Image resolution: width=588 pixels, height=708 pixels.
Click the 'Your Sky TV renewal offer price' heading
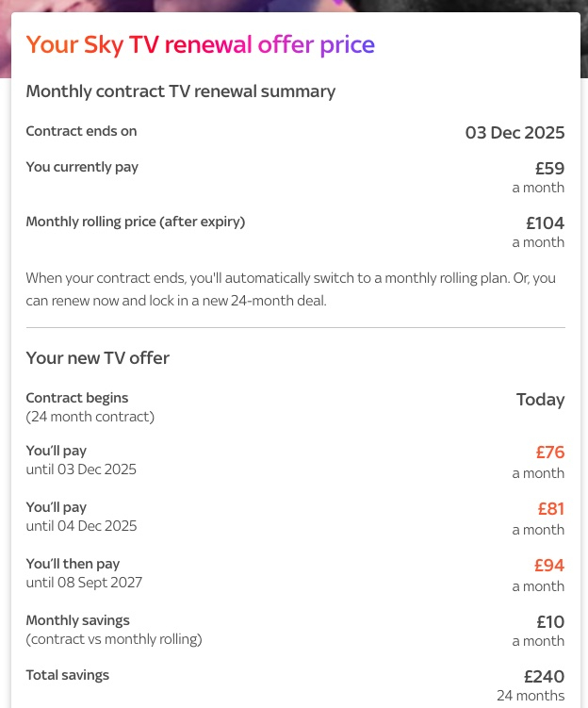[201, 45]
